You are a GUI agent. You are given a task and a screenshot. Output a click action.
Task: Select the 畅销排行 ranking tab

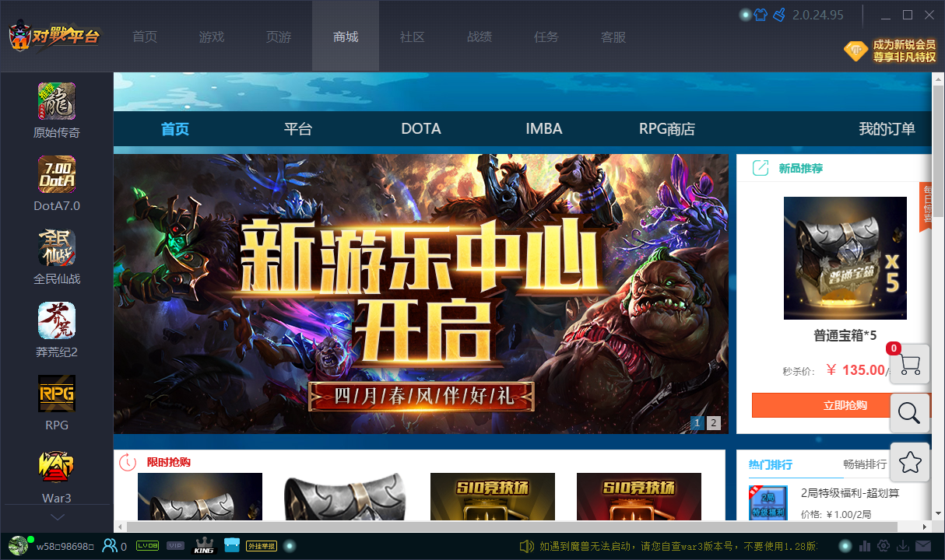(866, 464)
